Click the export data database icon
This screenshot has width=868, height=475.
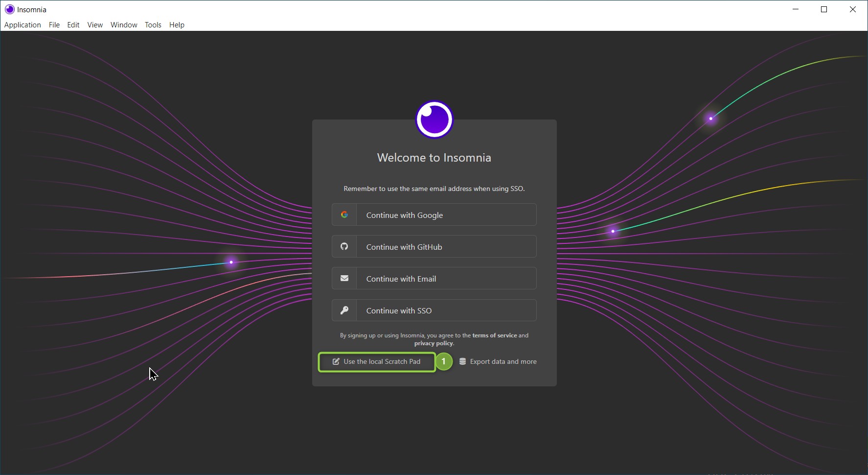tap(462, 361)
